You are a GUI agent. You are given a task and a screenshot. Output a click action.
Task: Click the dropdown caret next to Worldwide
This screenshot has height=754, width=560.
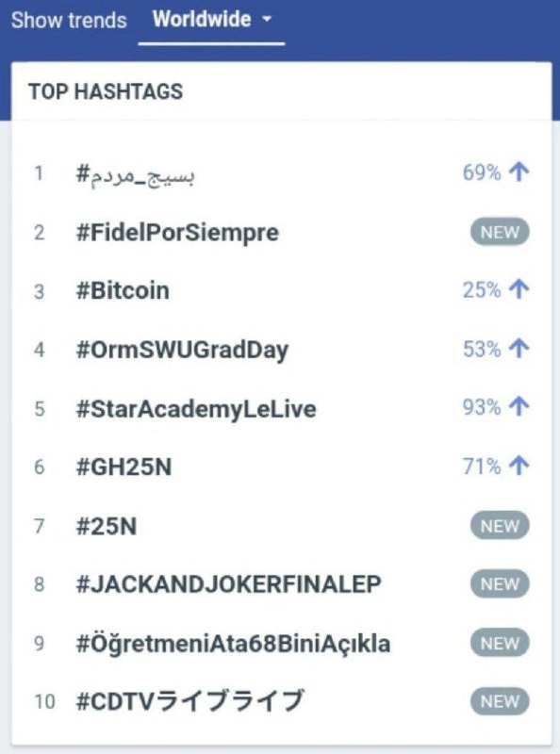[267, 20]
